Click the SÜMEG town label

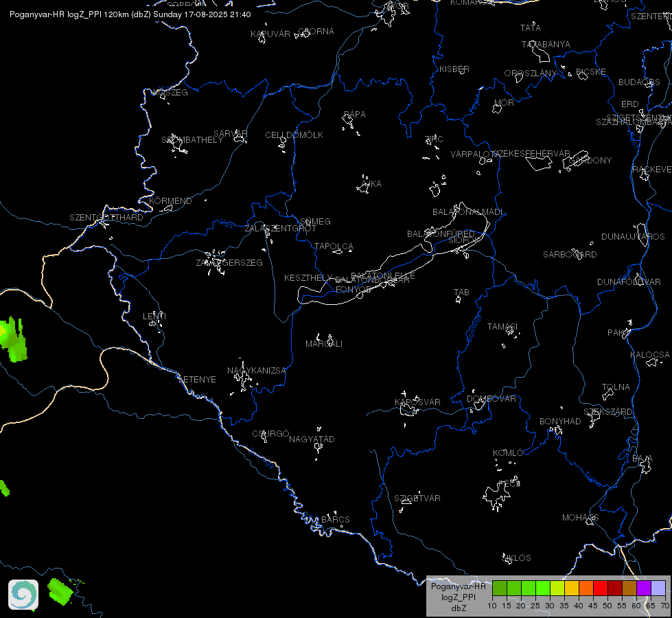pyautogui.click(x=316, y=221)
